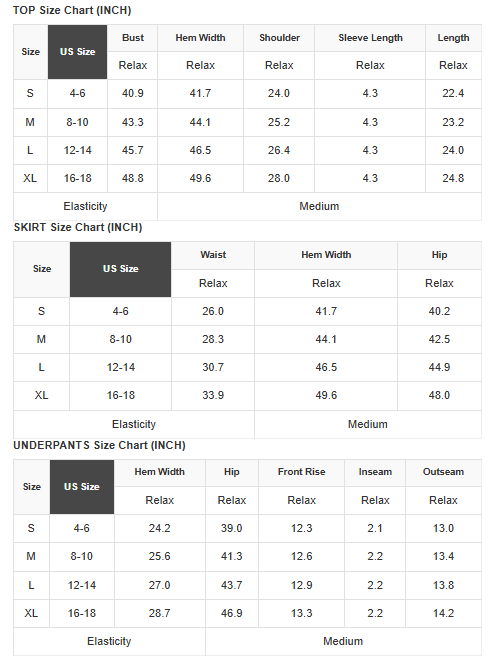This screenshot has width=498, height=667.
Task: Select the Sleeve Length column header
Action: coord(370,38)
